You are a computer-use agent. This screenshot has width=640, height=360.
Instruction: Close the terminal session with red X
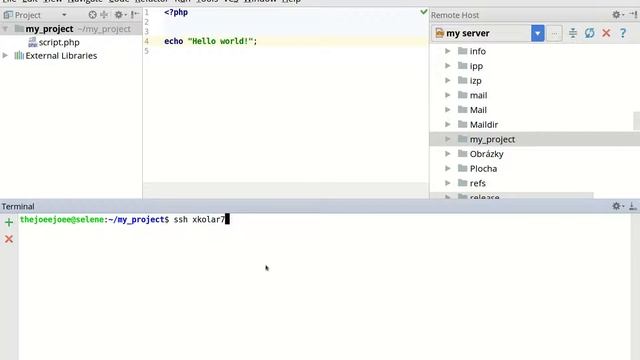point(9,239)
